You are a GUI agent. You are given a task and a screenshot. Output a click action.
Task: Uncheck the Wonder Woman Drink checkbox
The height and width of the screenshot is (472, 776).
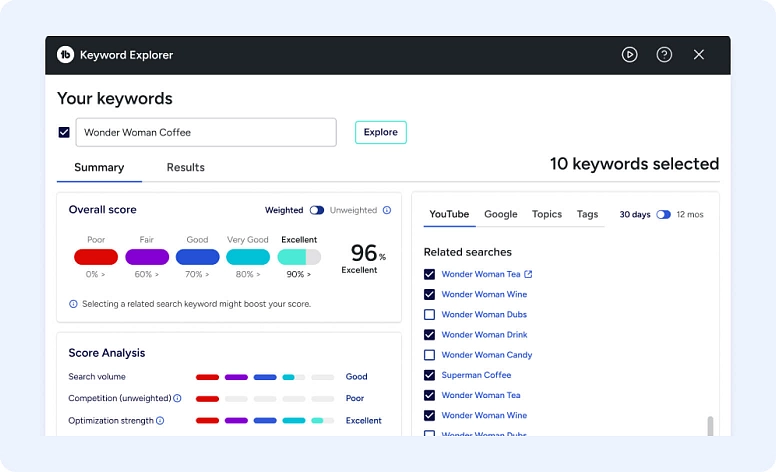tap(430, 335)
